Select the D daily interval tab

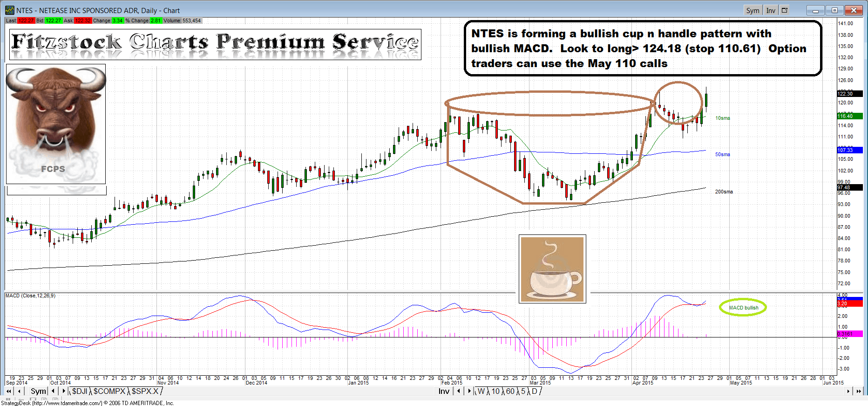click(x=535, y=392)
